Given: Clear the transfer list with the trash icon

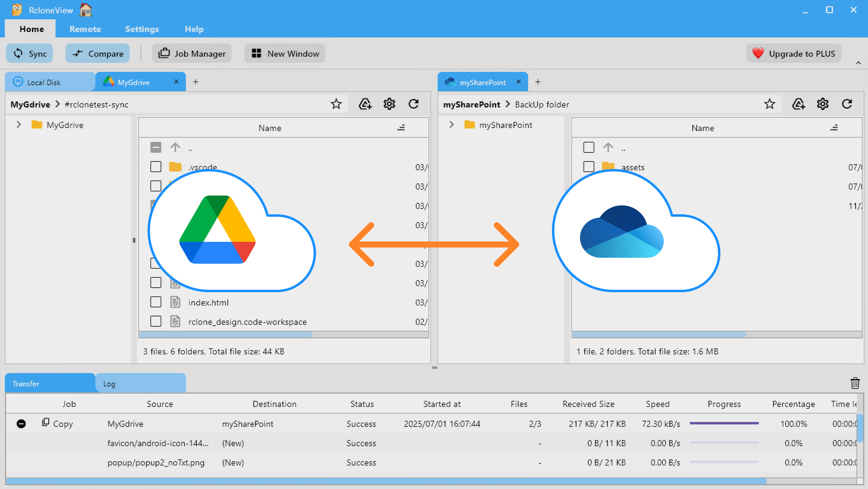Looking at the screenshot, I should click(855, 383).
